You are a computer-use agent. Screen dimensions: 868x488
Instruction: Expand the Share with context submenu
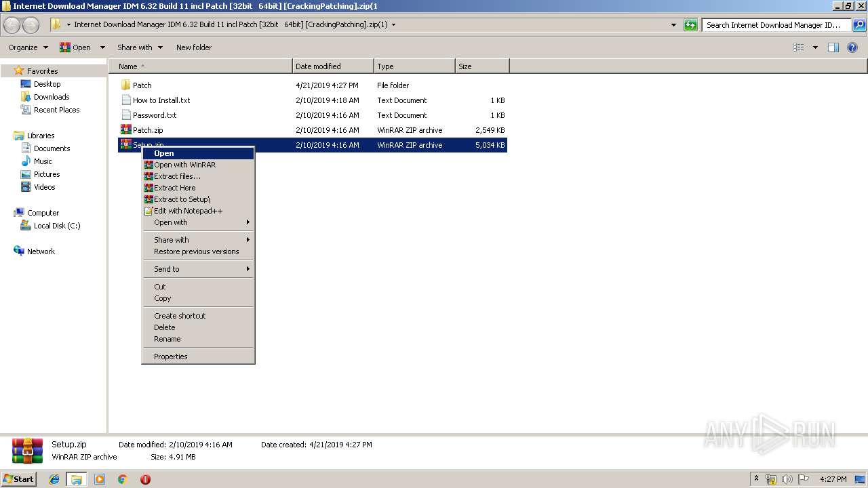click(x=198, y=240)
